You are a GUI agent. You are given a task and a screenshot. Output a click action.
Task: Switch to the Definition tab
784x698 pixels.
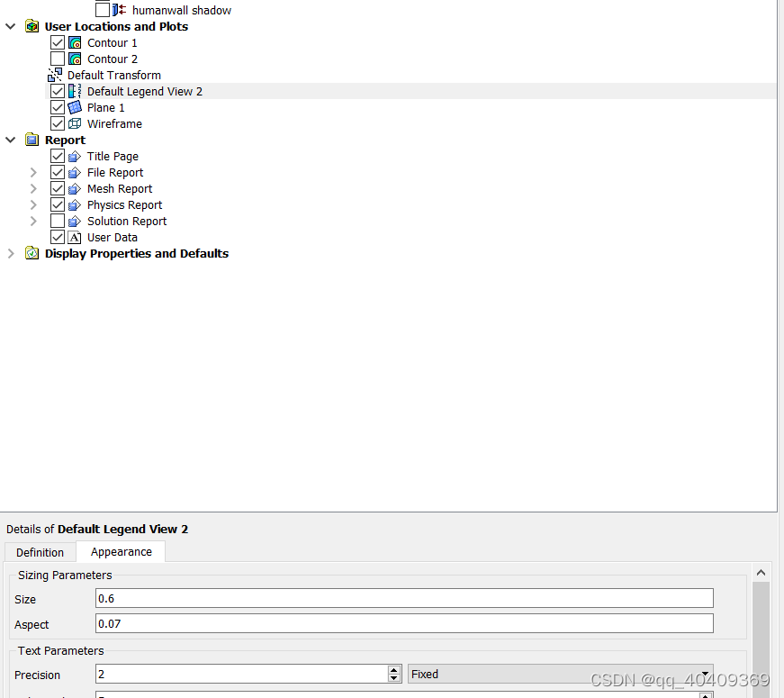(40, 552)
